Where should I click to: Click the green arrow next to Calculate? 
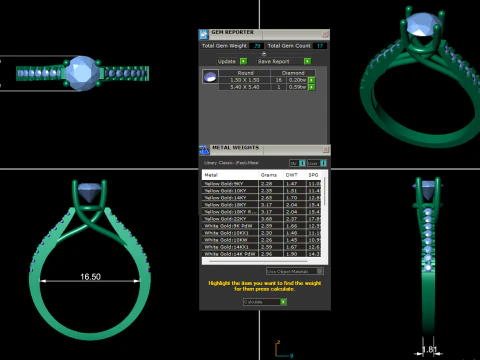click(283, 302)
